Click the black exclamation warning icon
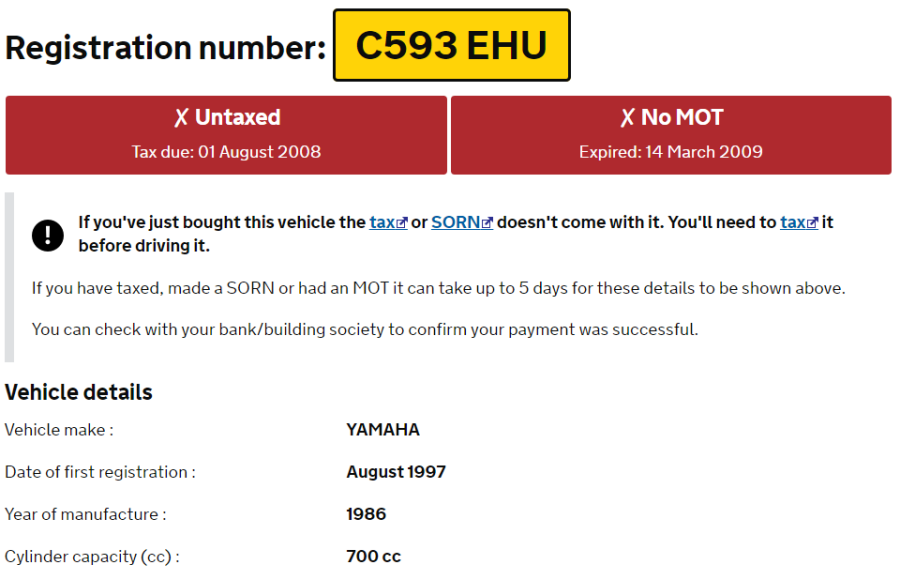This screenshot has width=900, height=580. [48, 235]
